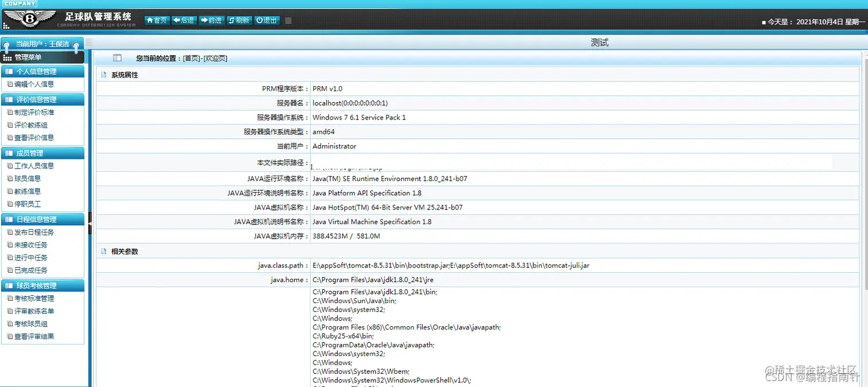Click the 当前用户：王保洁 label
Viewport: 868px width, 387px height.
(x=42, y=44)
